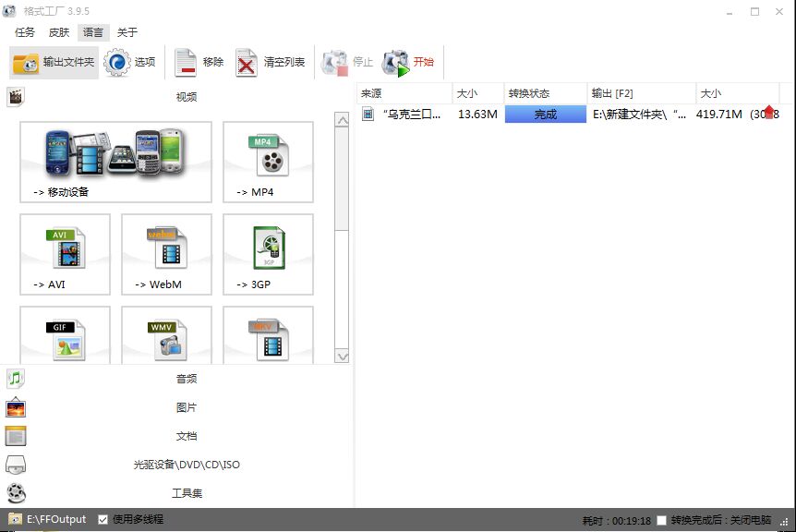Click scroll down arrow in video format list

click(x=342, y=356)
